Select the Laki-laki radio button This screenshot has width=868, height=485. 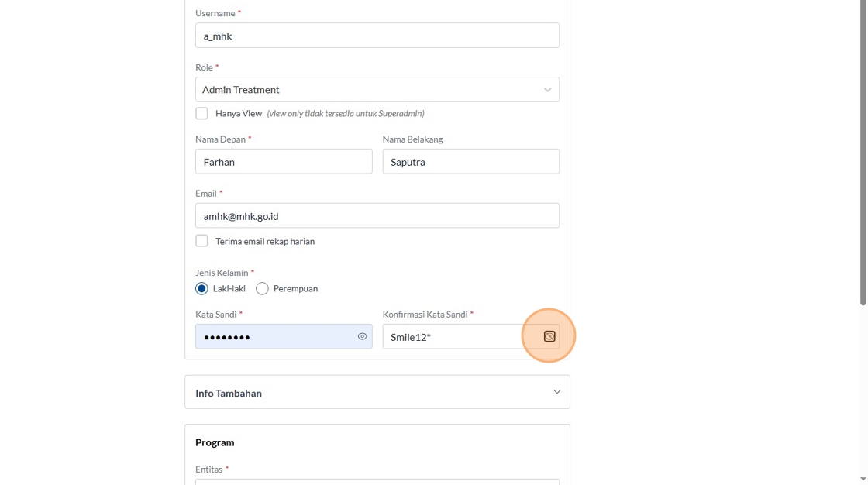(x=201, y=288)
